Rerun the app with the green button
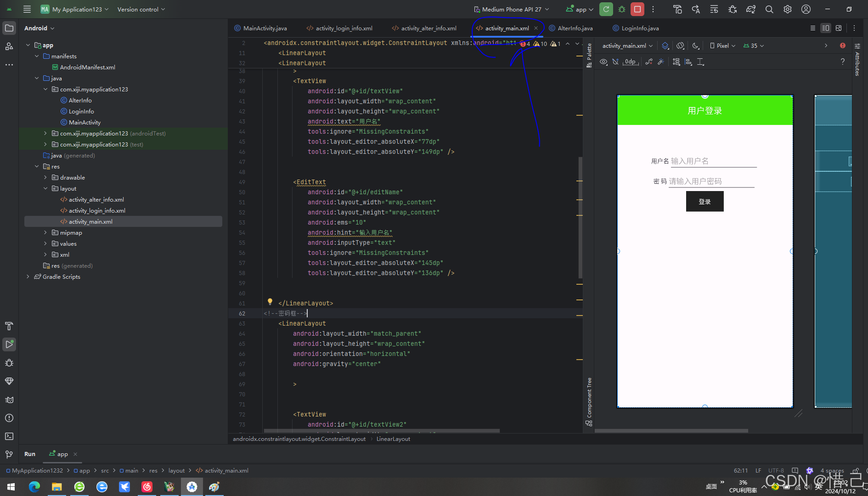This screenshot has height=496, width=868. (x=606, y=9)
